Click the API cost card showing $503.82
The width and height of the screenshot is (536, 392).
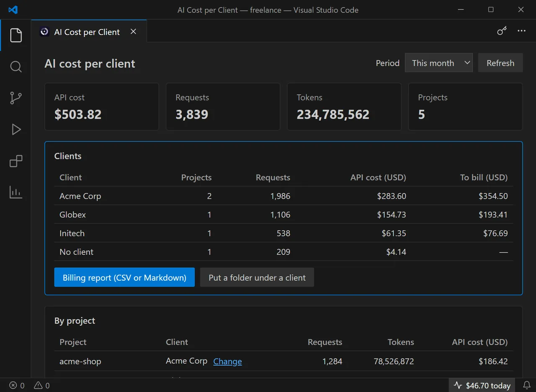[x=102, y=107]
